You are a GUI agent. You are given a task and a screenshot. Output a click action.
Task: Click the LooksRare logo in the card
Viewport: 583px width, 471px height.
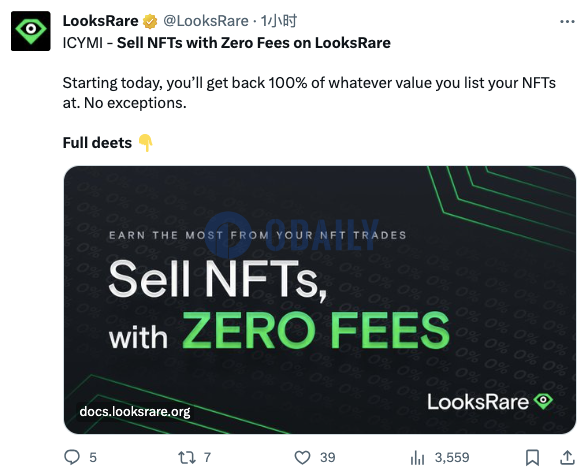pyautogui.click(x=490, y=402)
